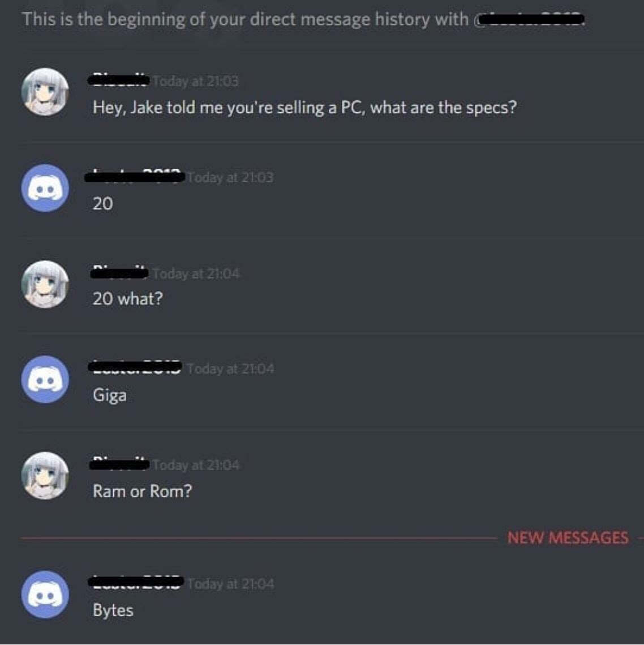Click the timestamp above "20 what?"
Image resolution: width=644 pixels, height=645 pixels.
tap(196, 274)
